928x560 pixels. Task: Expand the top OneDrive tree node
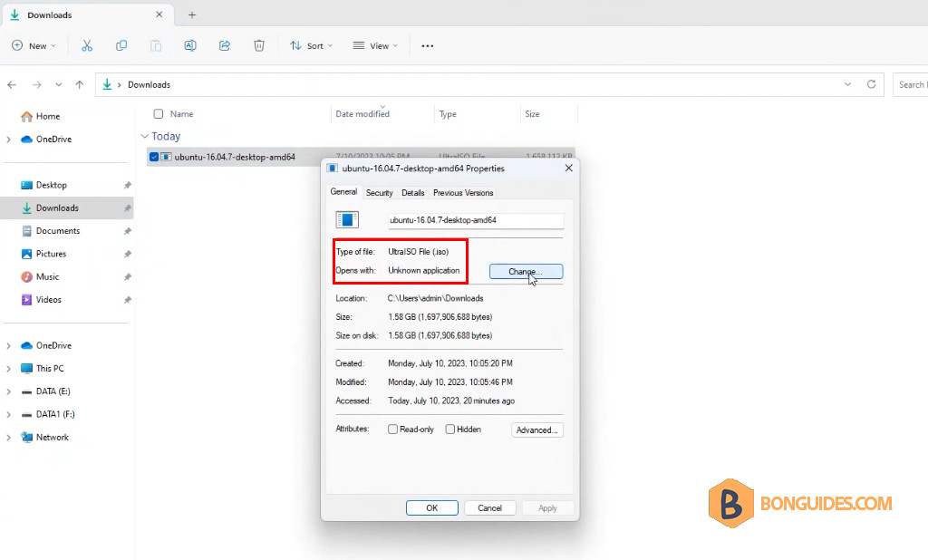coord(8,140)
